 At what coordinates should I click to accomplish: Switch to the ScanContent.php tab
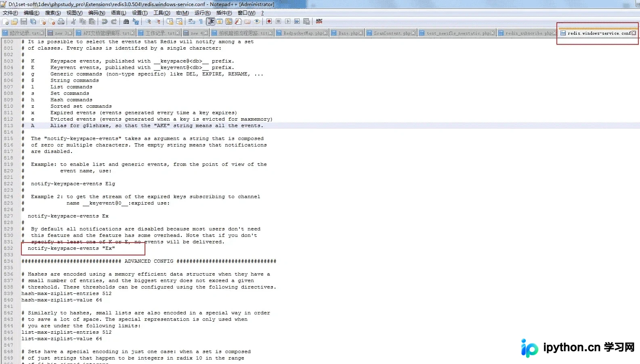pyautogui.click(x=391, y=33)
